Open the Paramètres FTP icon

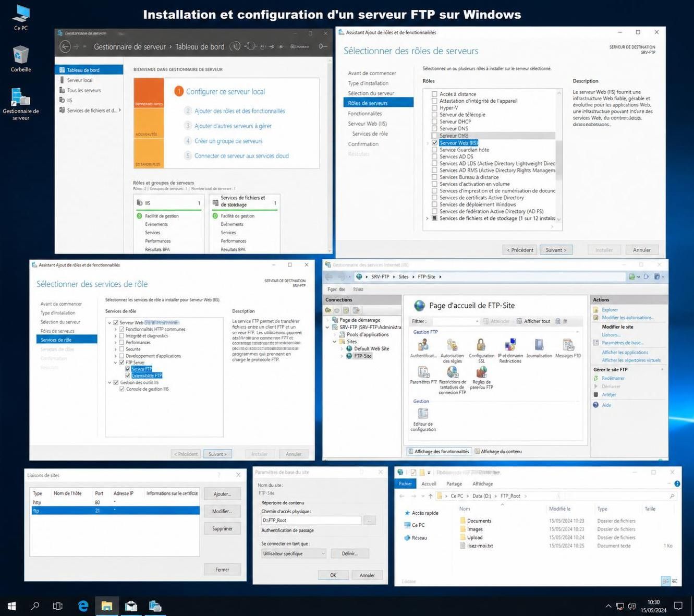(423, 371)
